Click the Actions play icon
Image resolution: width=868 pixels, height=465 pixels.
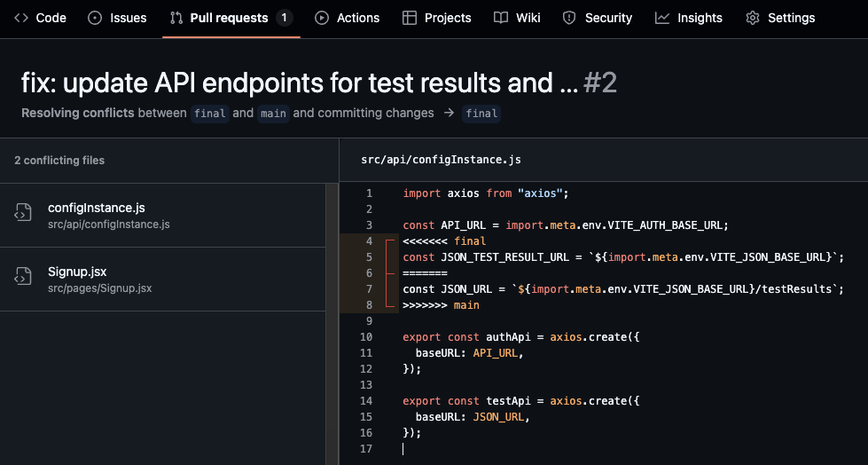coord(322,18)
